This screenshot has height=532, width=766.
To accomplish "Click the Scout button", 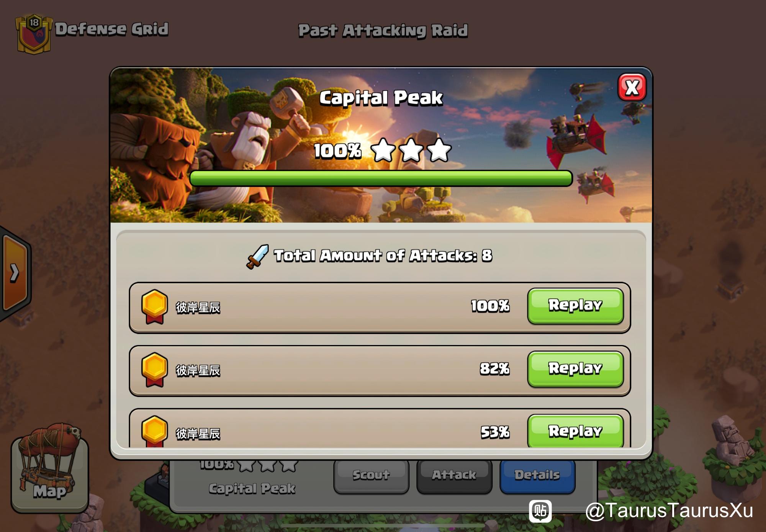I will pyautogui.click(x=371, y=476).
